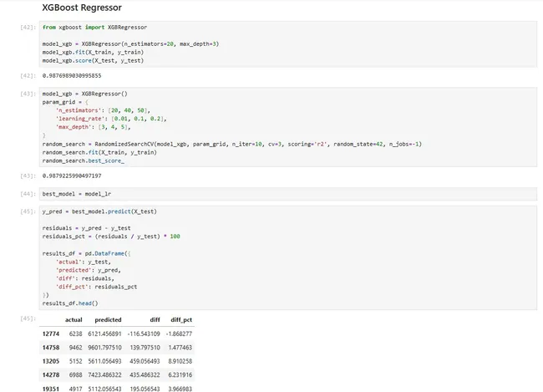Click the 'actual' column header
543x392 pixels.
click(x=74, y=320)
